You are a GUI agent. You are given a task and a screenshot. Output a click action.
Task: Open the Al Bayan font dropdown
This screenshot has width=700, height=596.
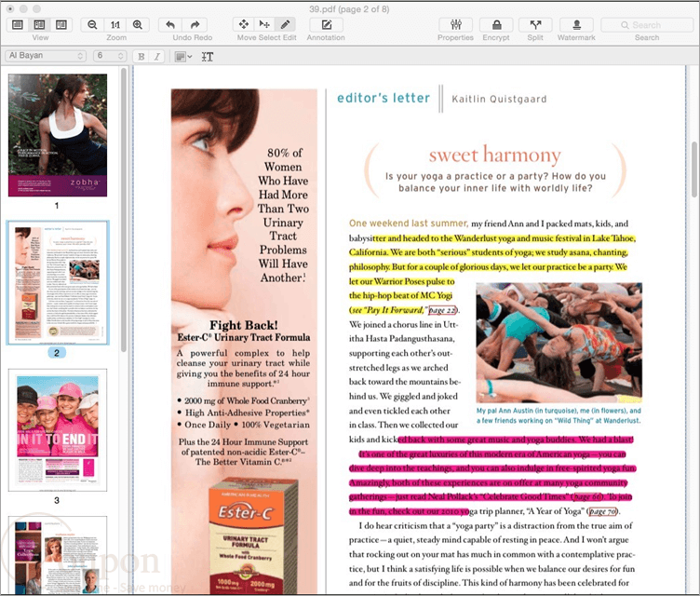(45, 55)
